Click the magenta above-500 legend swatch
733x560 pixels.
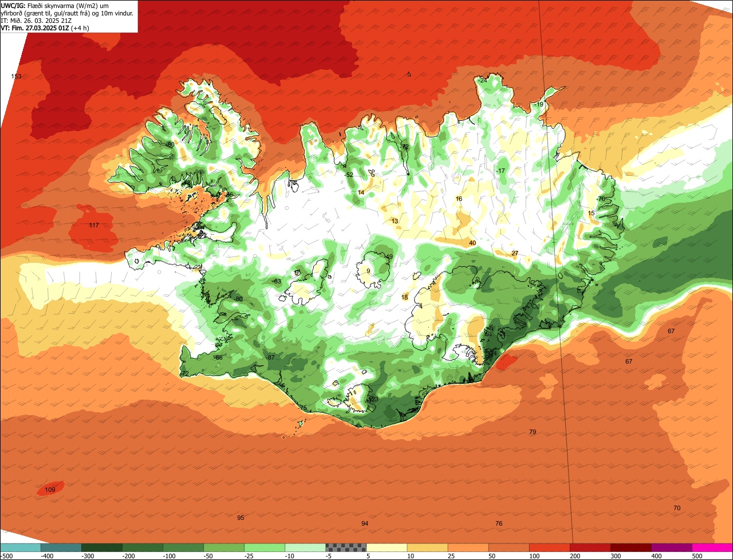[x=712, y=547]
